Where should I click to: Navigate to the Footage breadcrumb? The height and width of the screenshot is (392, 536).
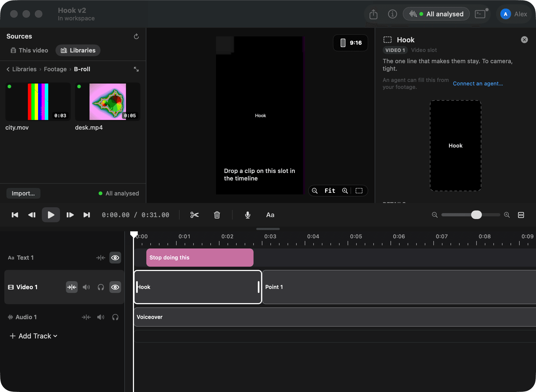[55, 69]
